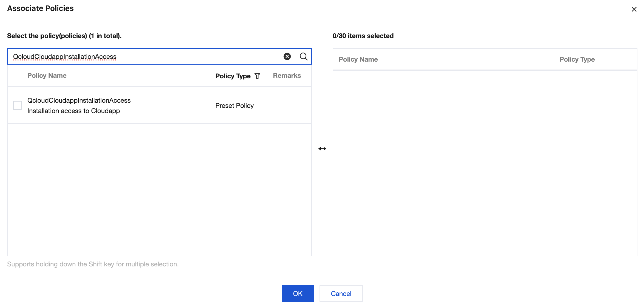Close the Associate Policies dialog
This screenshot has width=644, height=305.
pyautogui.click(x=634, y=9)
